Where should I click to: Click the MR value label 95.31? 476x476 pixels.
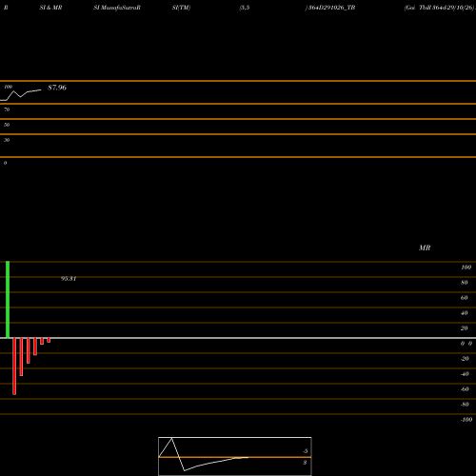[x=69, y=279]
